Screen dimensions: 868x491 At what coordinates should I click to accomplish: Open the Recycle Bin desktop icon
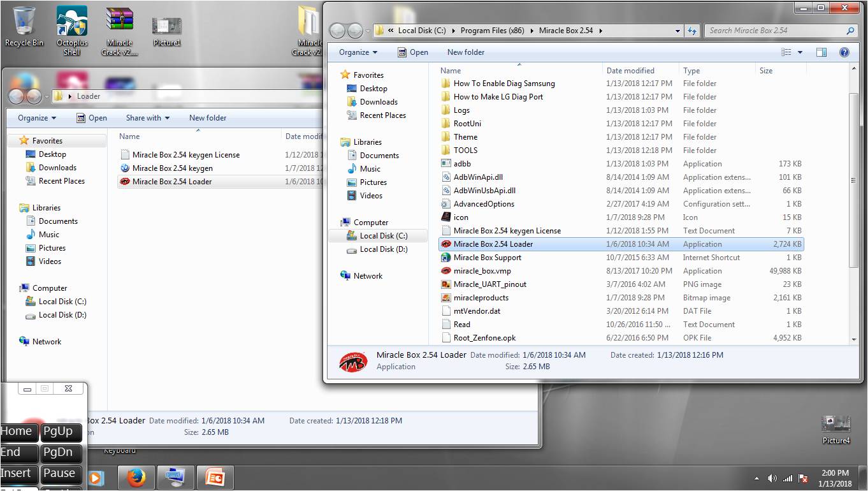24,27
